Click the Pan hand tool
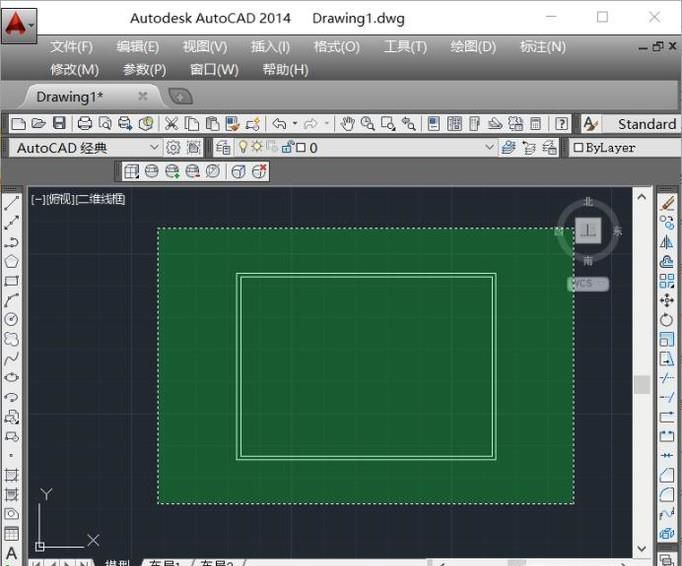Screen dimensions: 682x566 point(347,124)
